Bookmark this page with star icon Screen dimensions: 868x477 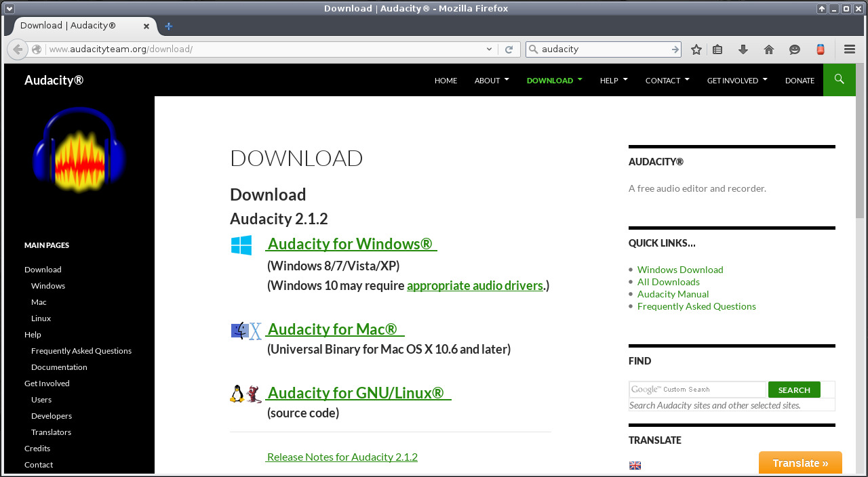[696, 49]
